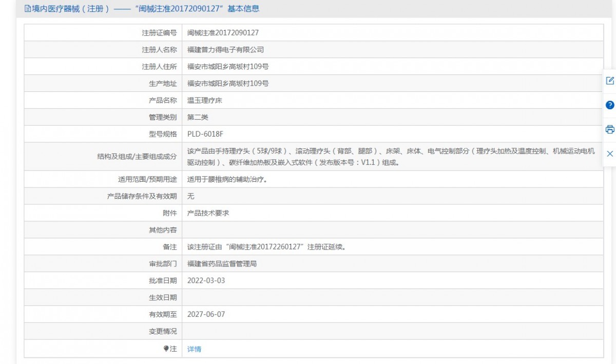Click approving department 福建省药品监督管理局
The height and width of the screenshot is (364, 616).
click(x=222, y=264)
